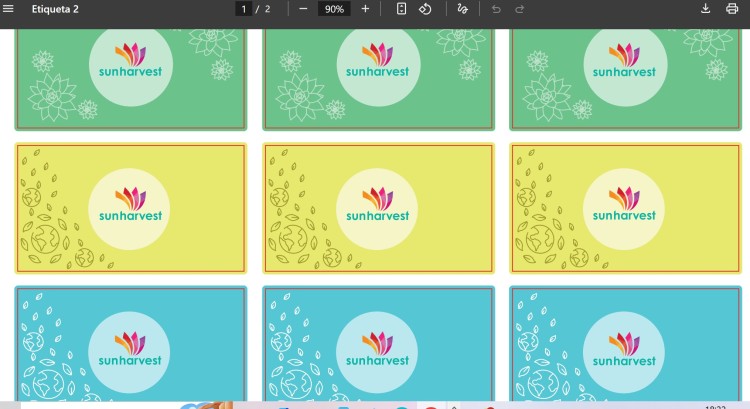Rotate the document counterclockwise
750x409 pixels.
425,9
